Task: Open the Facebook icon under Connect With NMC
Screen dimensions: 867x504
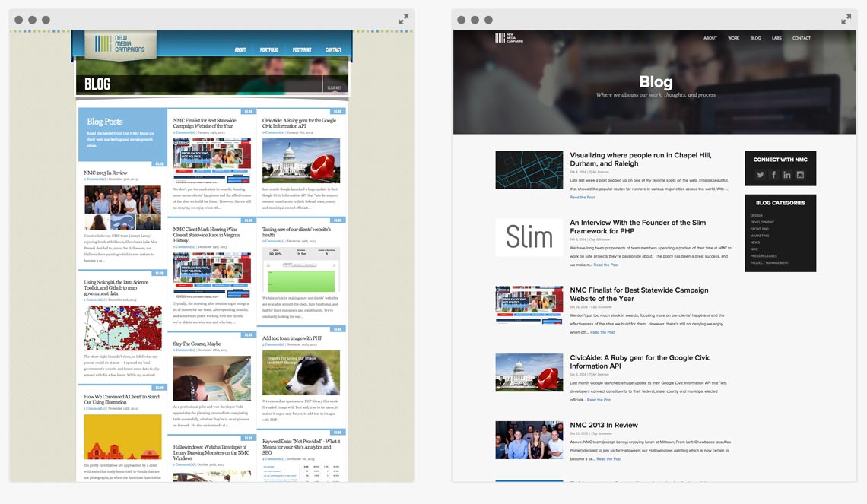Action: point(773,175)
